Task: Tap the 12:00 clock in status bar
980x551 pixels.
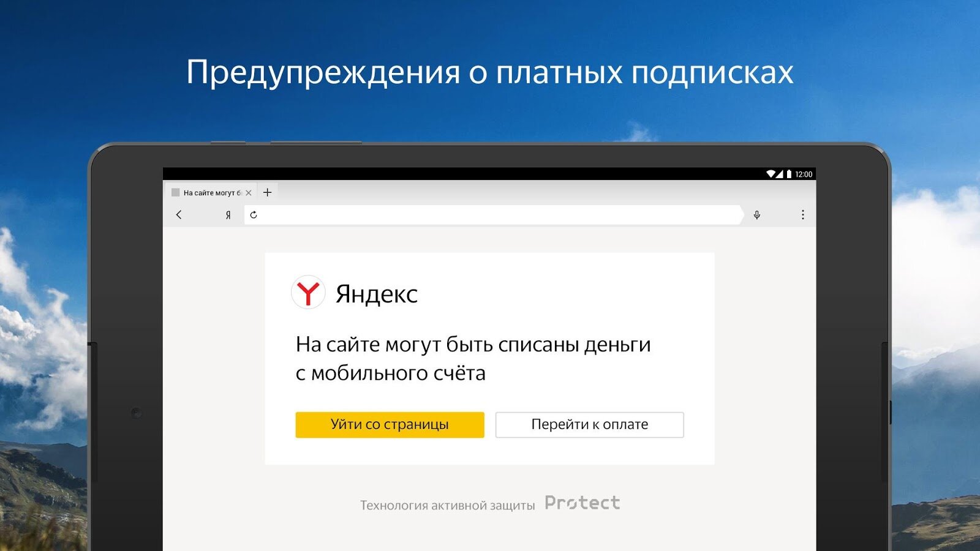Action: (804, 174)
